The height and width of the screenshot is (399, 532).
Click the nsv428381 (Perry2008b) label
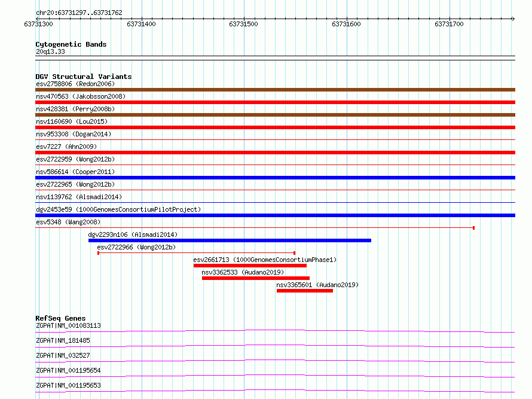click(75, 109)
